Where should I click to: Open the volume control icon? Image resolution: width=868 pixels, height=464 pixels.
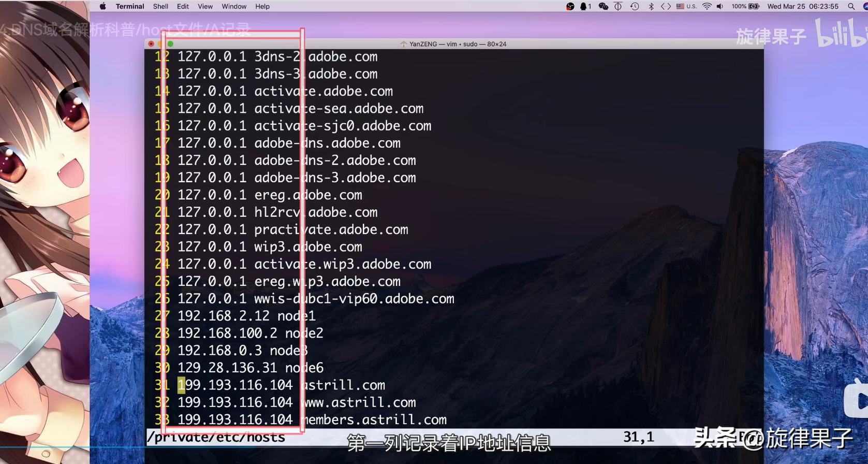point(720,6)
